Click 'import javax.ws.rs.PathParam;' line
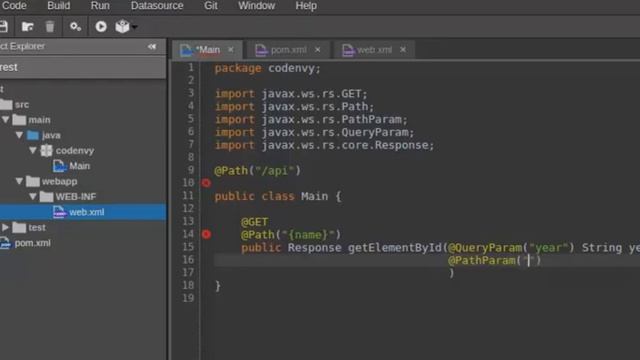The image size is (640, 360). [311, 120]
